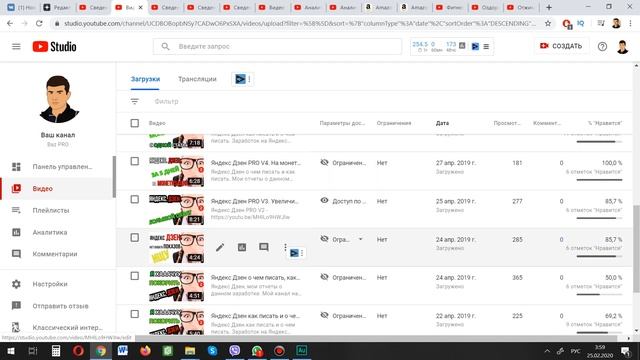The width and height of the screenshot is (640, 360).
Task: Switch to the Загрузки tab
Action: [x=145, y=79]
